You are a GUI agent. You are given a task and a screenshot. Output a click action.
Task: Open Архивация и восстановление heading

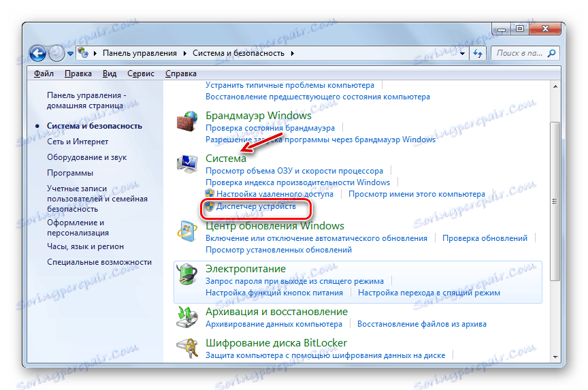276,312
